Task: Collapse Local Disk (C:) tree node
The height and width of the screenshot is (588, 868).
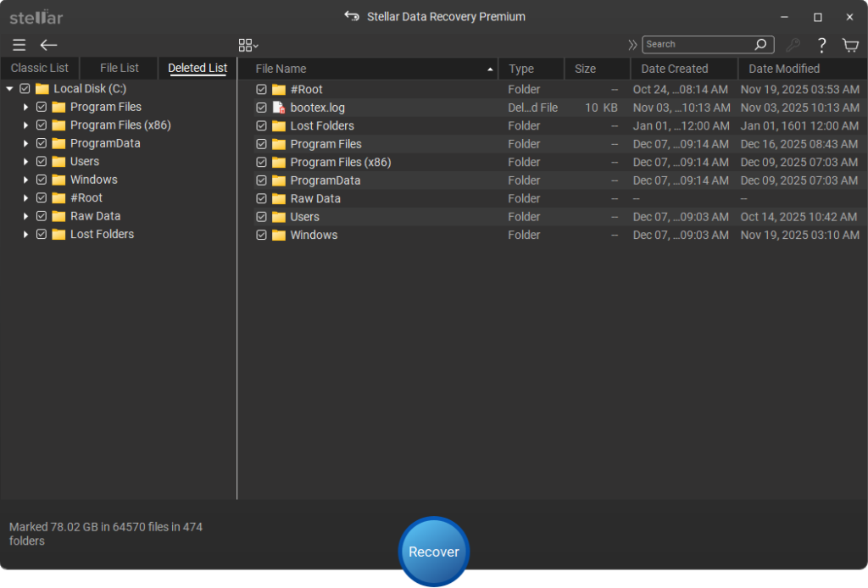Action: pyautogui.click(x=9, y=88)
